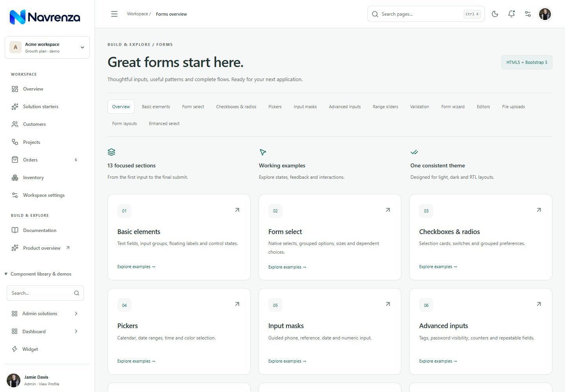Viewport: 565px width, 392px height.
Task: Click the Workspace breadcrumb link
Action: point(137,14)
